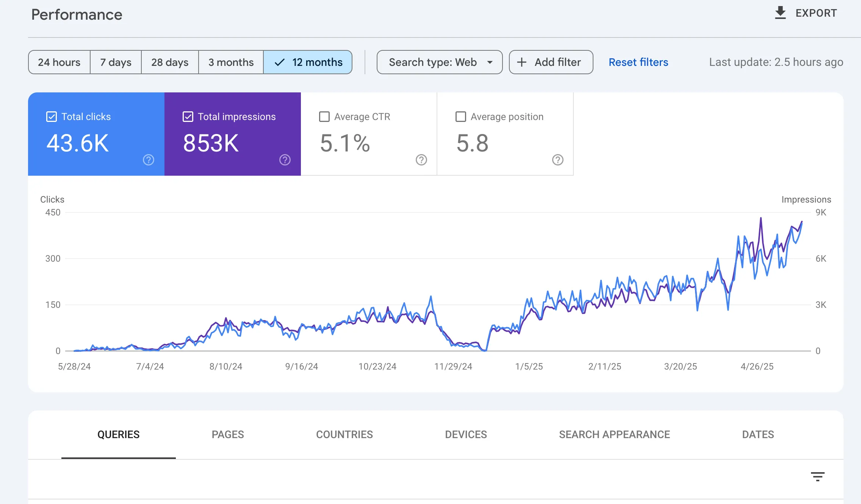Uncheck the Total clicks checkbox
This screenshot has width=861, height=504.
(x=52, y=117)
